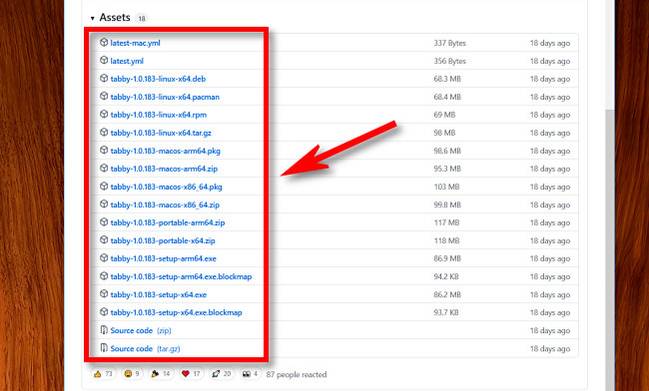
Task: Click the Assets count badge 18
Action: (x=142, y=19)
